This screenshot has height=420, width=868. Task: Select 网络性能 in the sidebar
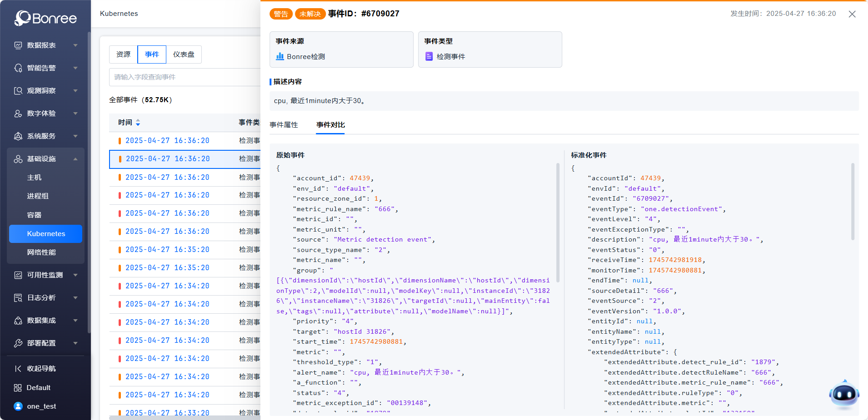tap(41, 252)
